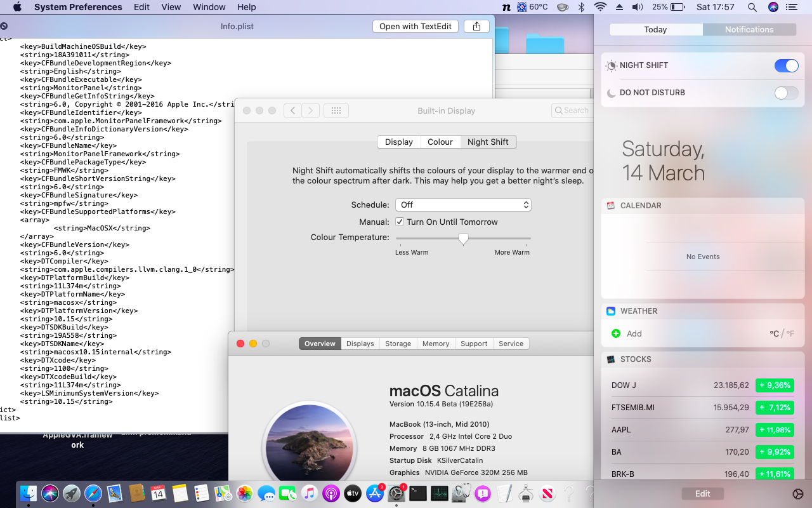Open the Help menu
The image size is (812, 508).
tap(247, 7)
